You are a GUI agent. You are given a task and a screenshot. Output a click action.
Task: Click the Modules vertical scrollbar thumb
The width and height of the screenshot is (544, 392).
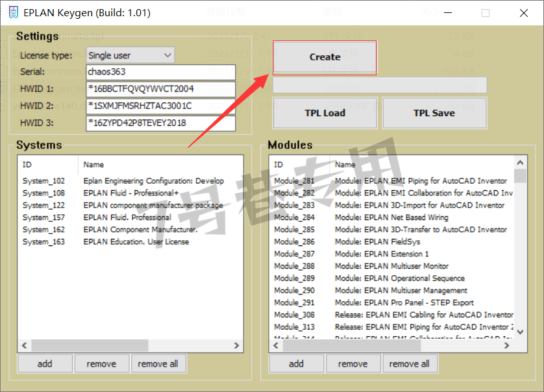point(520,176)
